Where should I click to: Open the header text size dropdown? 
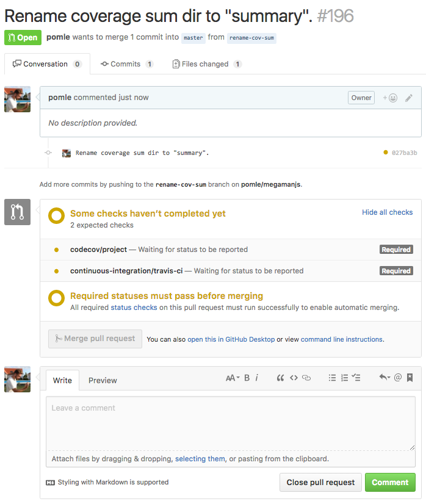(233, 378)
